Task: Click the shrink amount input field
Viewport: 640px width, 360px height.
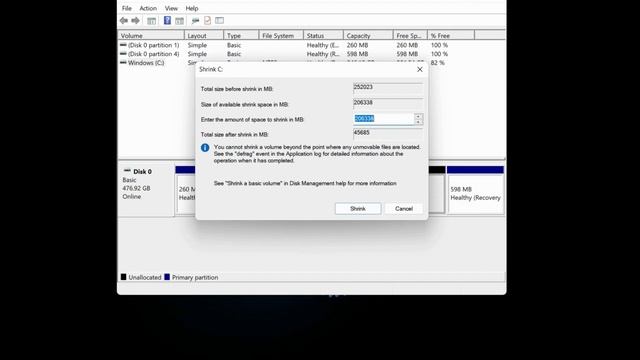Action: 383,119
